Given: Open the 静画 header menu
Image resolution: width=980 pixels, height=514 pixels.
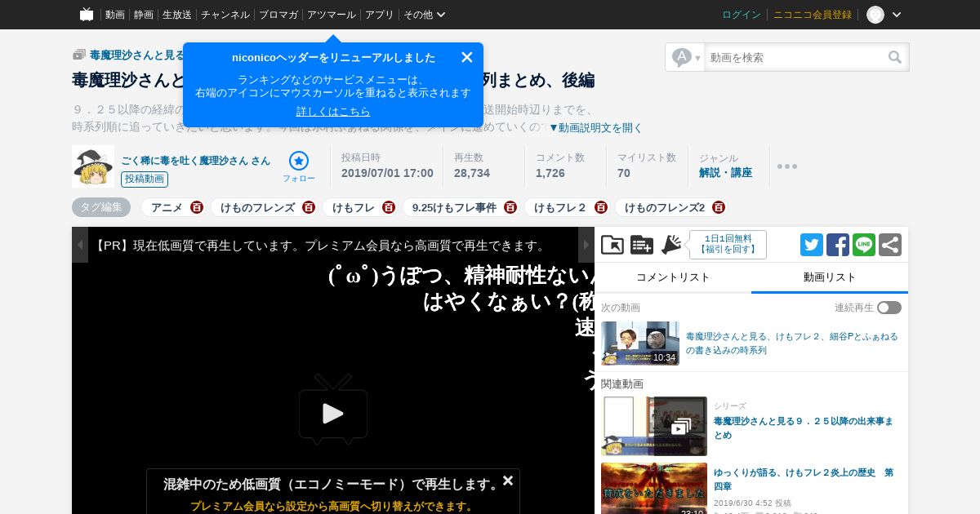Looking at the screenshot, I should (144, 15).
